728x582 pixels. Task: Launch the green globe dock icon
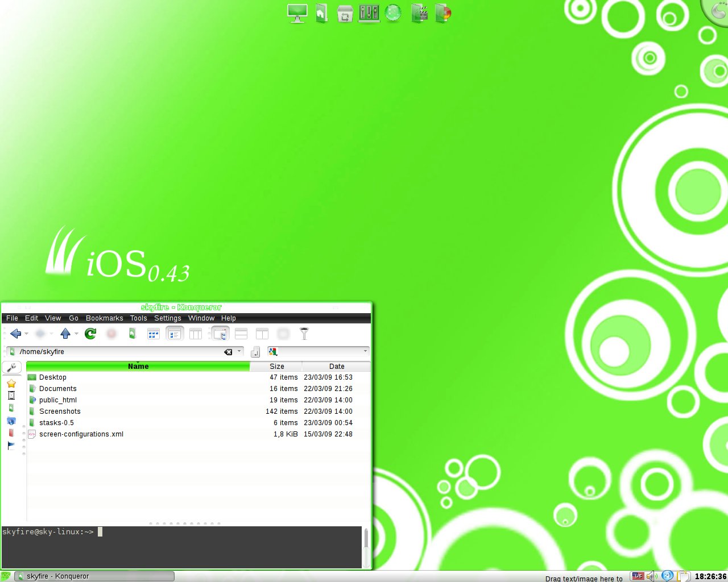click(x=393, y=13)
